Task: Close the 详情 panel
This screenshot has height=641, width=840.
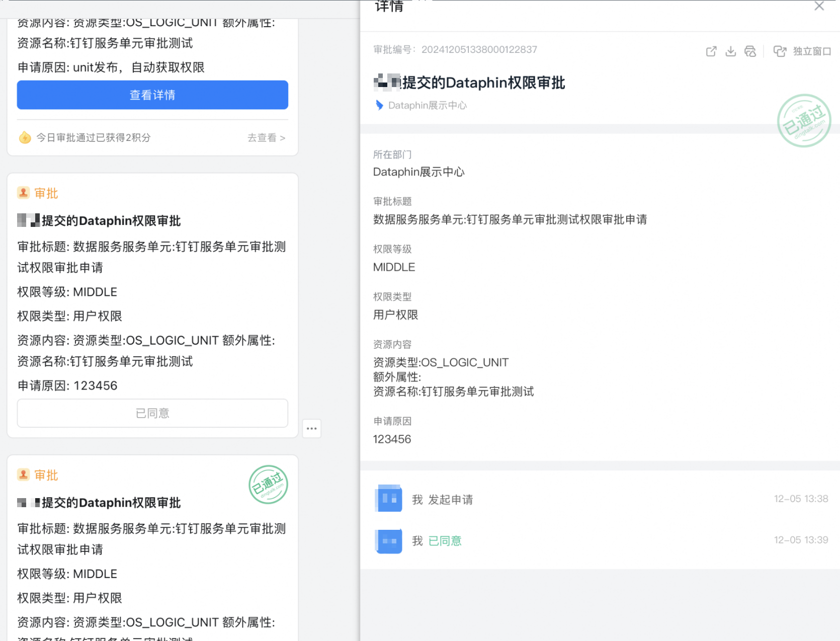Action: [x=819, y=6]
